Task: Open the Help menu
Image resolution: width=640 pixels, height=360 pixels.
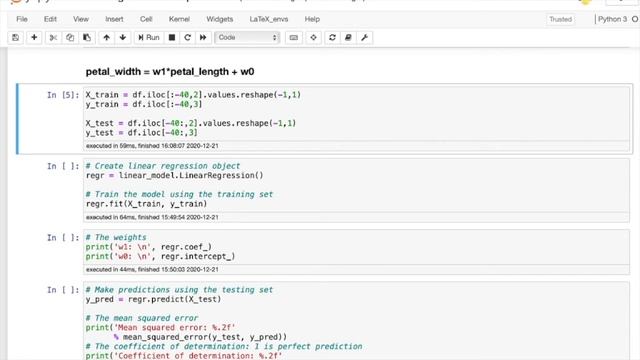Action: [x=312, y=19]
